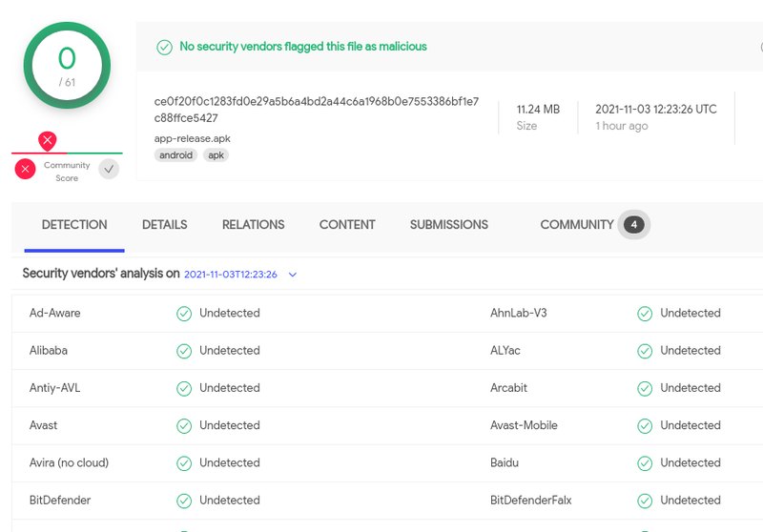Click the Undetected result for Alibaba
Screen dimensions: 763x532
coord(230,350)
